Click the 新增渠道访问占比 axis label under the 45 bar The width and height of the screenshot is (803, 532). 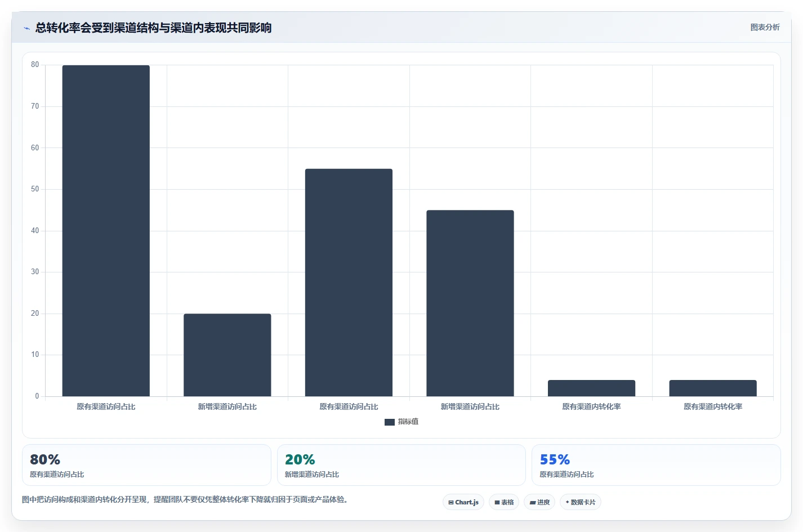[470, 406]
